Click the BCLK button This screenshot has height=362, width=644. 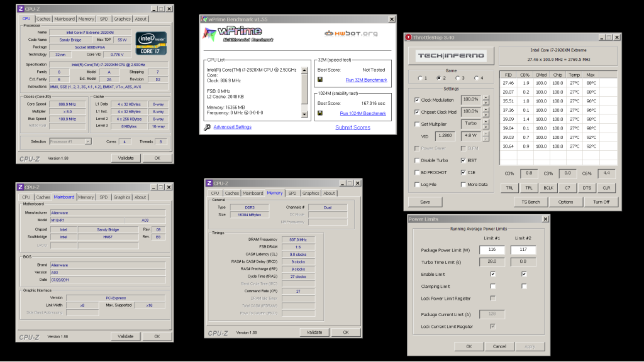548,188
